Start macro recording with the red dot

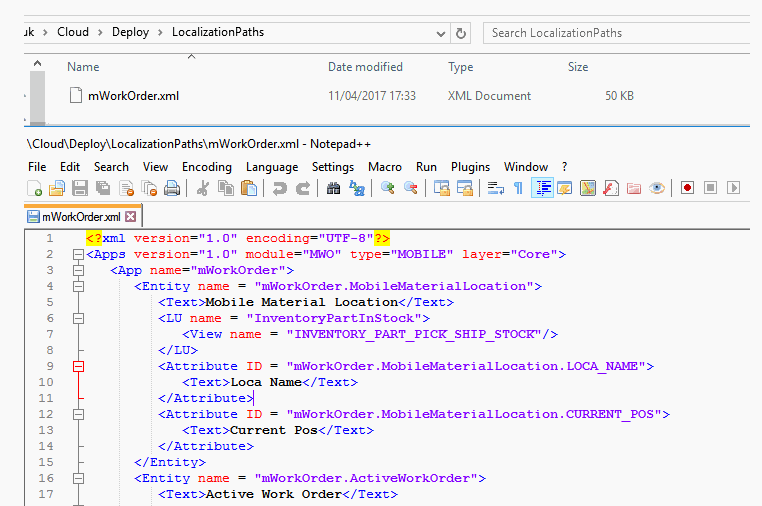(687, 188)
